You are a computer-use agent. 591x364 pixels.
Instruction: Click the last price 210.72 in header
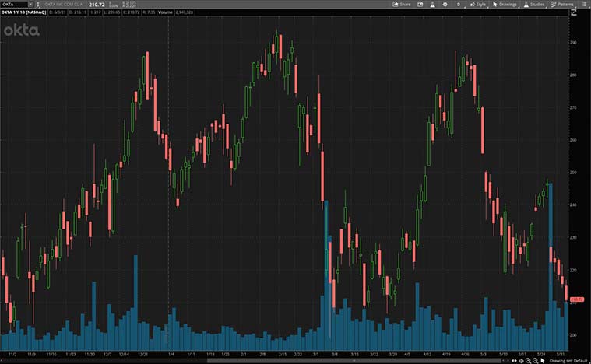pyautogui.click(x=97, y=5)
